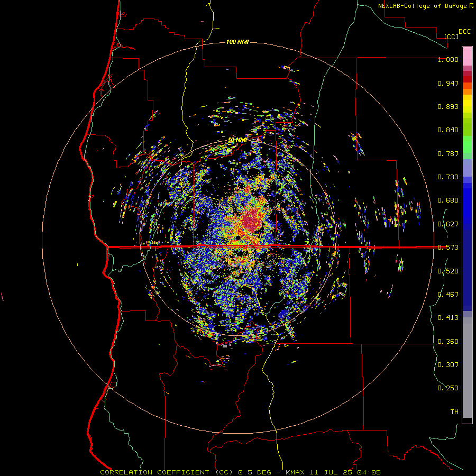476x476 pixels.
Task: Click the 0.307 legend value
Action: pos(448,365)
